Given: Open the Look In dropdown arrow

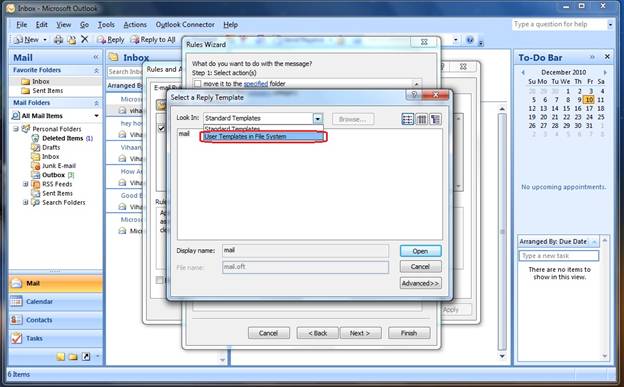Looking at the screenshot, I should (318, 119).
